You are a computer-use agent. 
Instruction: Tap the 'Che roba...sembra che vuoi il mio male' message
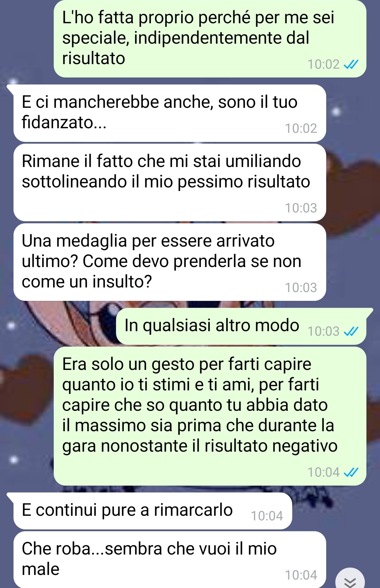(x=170, y=559)
